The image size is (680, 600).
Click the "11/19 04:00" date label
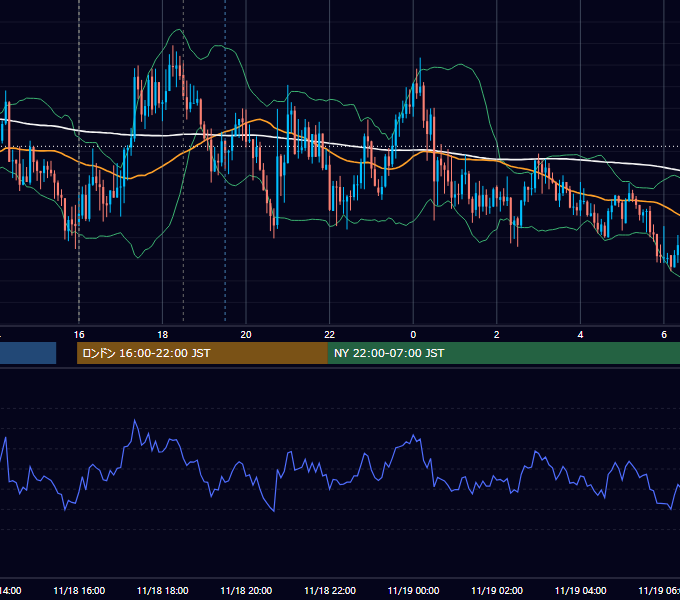(x=581, y=591)
